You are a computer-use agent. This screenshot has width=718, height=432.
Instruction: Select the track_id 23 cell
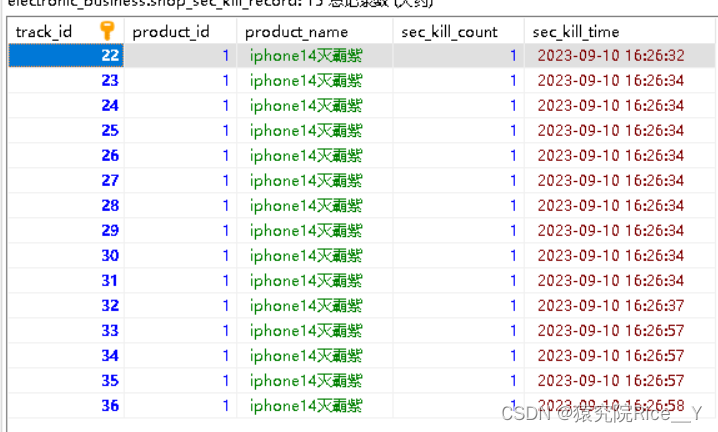pyautogui.click(x=66, y=81)
